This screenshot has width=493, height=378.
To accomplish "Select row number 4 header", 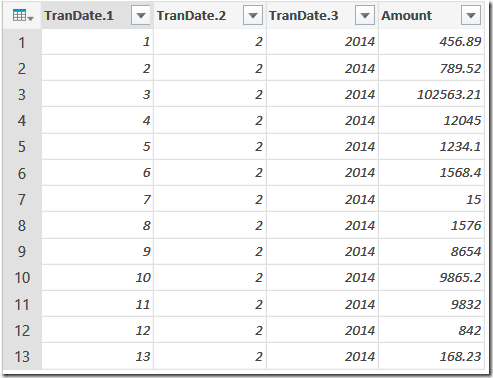I will click(22, 120).
